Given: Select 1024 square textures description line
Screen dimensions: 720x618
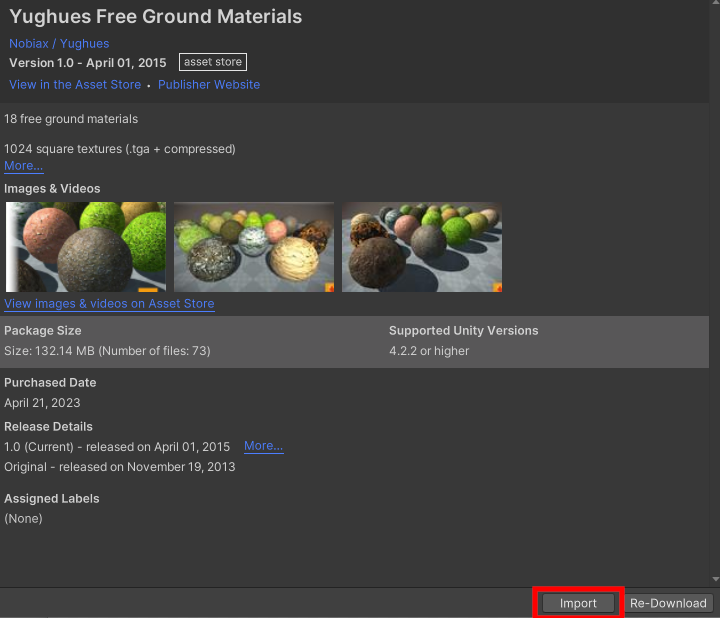Looking at the screenshot, I should (120, 149).
